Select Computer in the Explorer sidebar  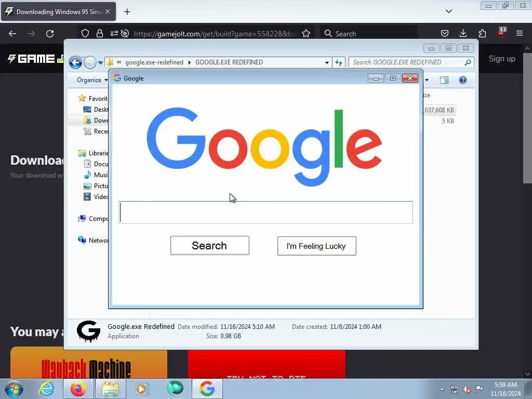[92, 219]
